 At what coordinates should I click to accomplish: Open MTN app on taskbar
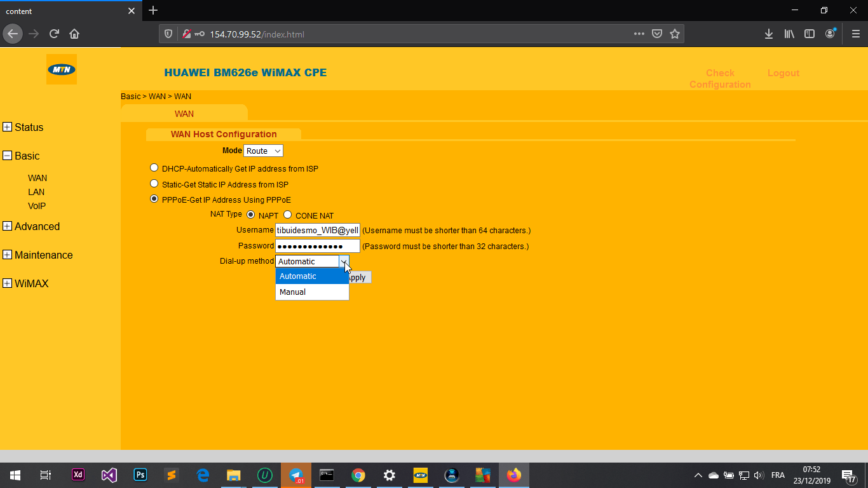pyautogui.click(x=421, y=475)
